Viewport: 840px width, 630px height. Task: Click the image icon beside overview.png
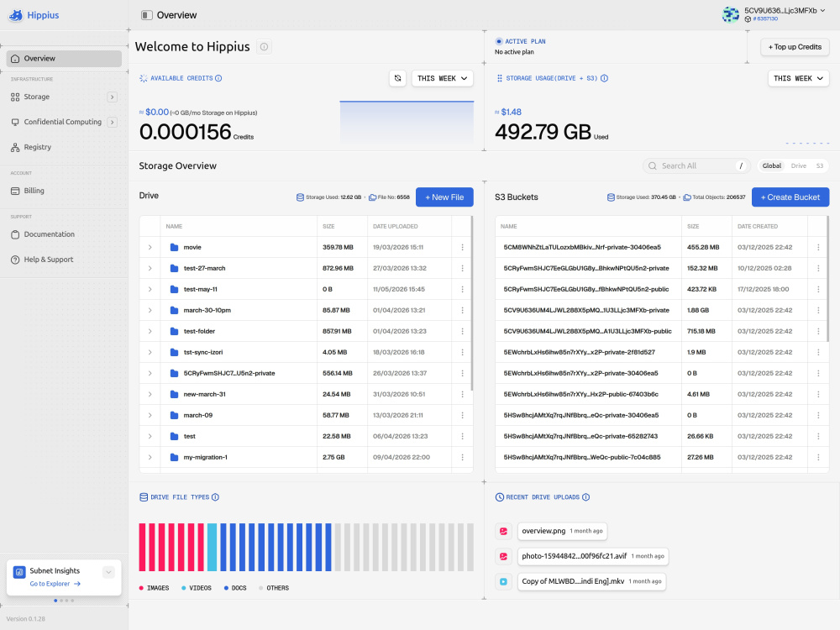[503, 531]
